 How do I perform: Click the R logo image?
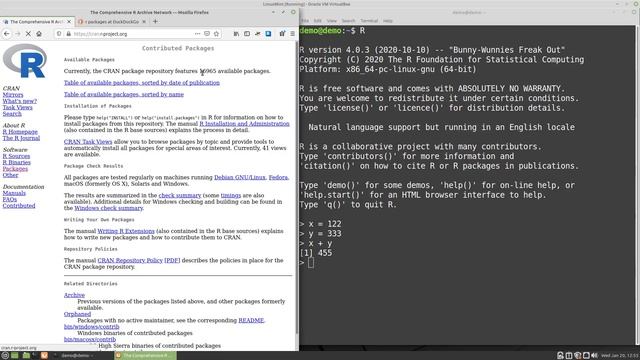pos(24,61)
